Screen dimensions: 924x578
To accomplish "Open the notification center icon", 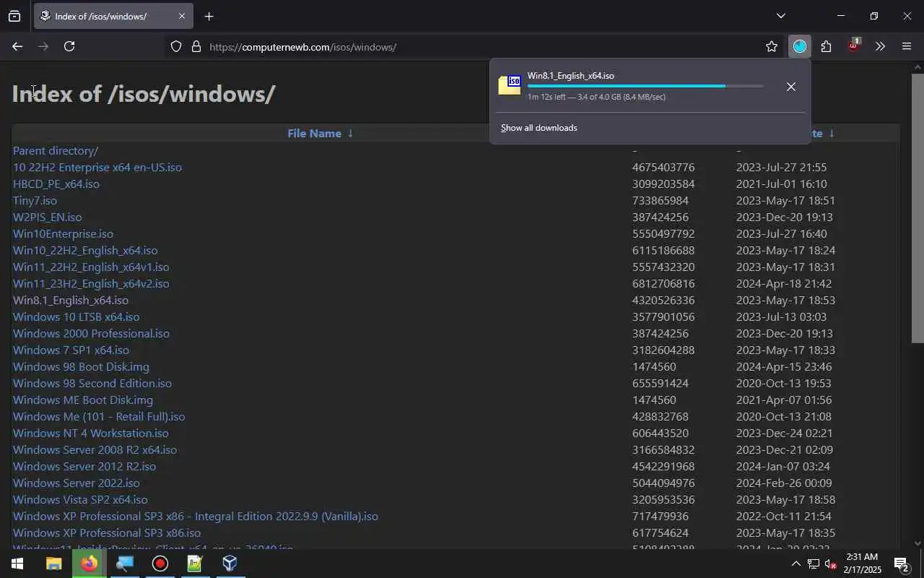I will 901,564.
